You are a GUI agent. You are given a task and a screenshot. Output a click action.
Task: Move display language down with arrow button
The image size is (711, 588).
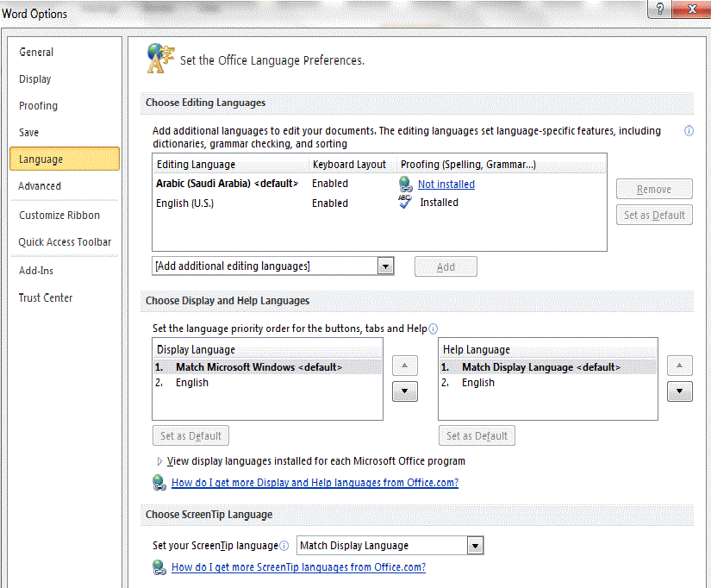404,391
